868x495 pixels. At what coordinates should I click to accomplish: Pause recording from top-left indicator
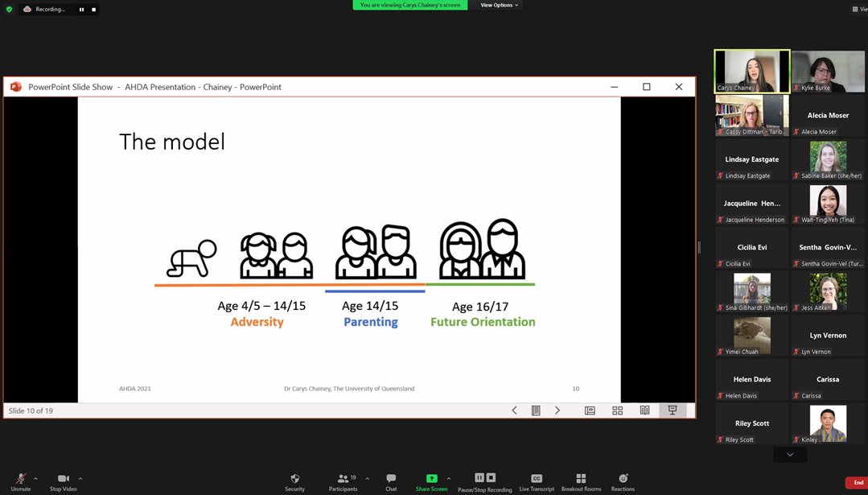click(x=81, y=10)
